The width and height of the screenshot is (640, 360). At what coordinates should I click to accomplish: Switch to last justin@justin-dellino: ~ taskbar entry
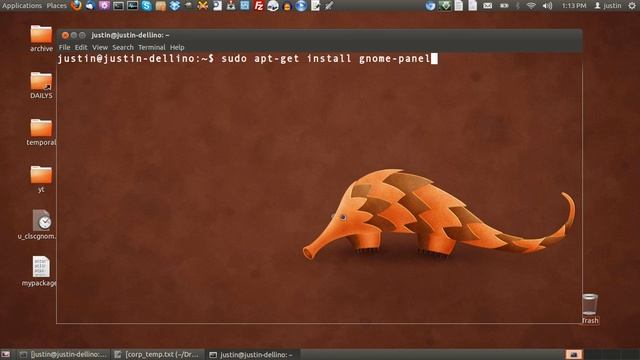click(252, 355)
